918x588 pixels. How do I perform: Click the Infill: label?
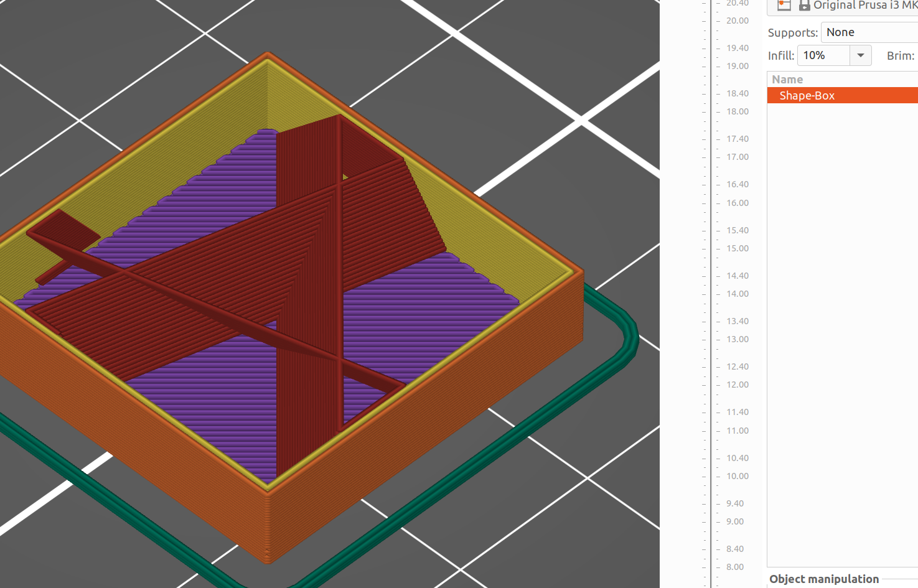pyautogui.click(x=781, y=55)
